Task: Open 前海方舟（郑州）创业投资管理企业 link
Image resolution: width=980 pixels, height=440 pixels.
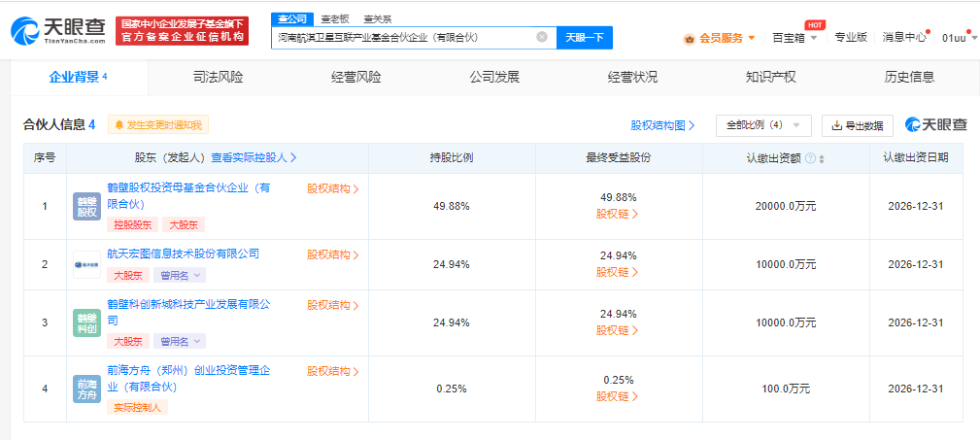Action: click(x=188, y=379)
